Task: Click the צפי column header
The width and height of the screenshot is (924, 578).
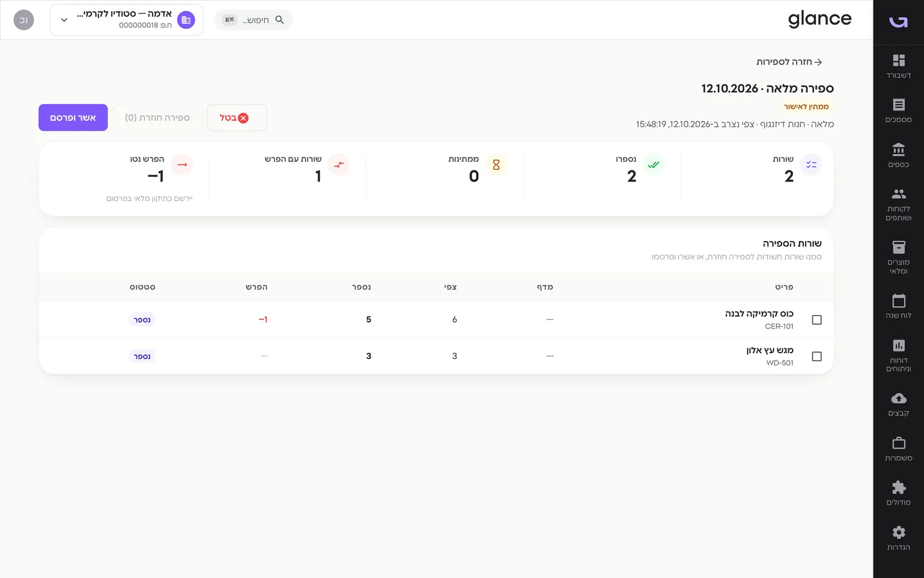Action: [450, 287]
